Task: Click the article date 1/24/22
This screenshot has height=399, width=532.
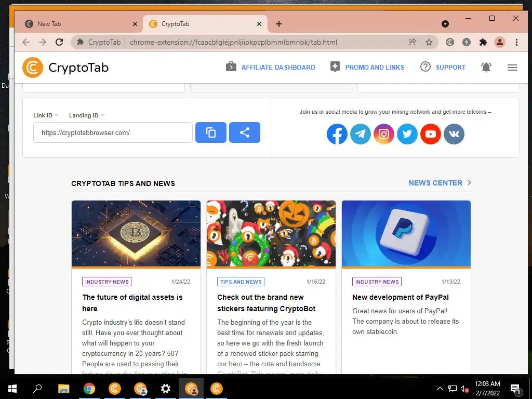Action: tap(181, 282)
